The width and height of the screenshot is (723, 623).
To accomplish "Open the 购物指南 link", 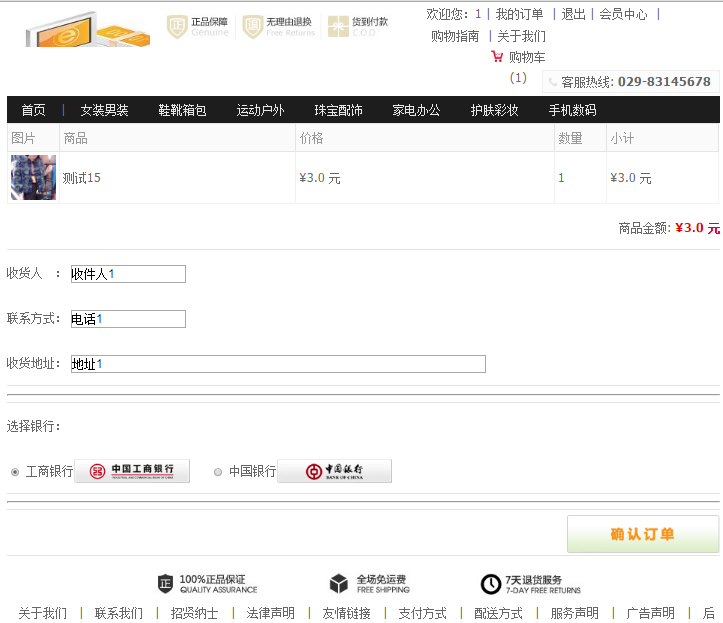I will coord(455,36).
